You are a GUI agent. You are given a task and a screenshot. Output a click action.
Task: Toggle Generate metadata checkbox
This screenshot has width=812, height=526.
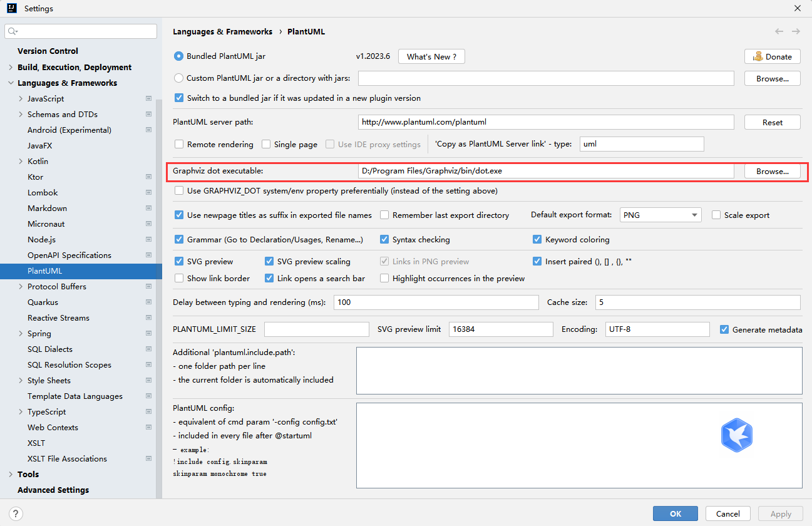[x=724, y=329]
